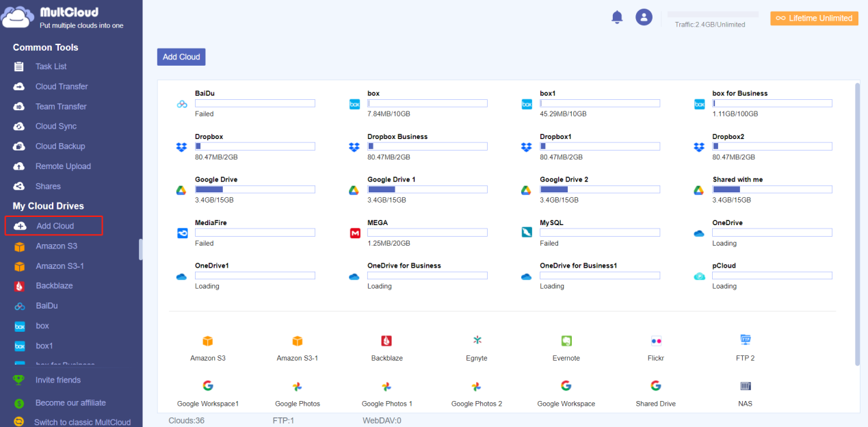Open the Egnyte icon
Image resolution: width=868 pixels, height=427 pixels.
(x=477, y=341)
